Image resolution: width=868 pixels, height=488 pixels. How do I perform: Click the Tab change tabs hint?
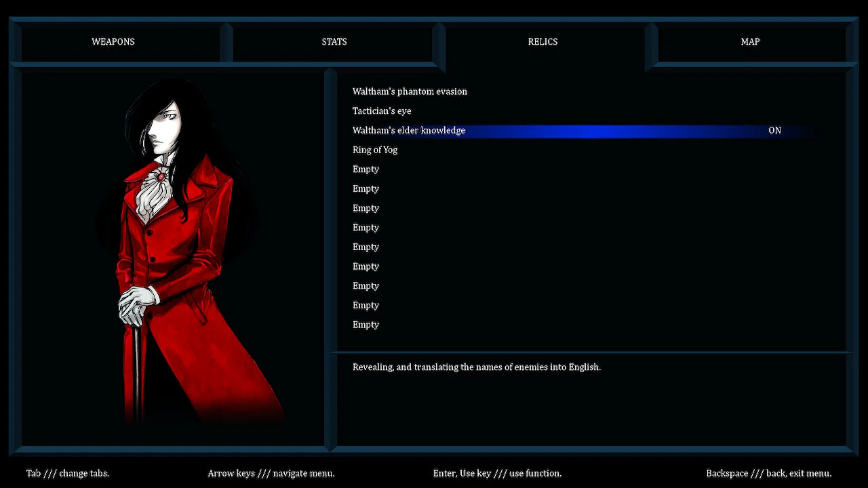coord(67,473)
